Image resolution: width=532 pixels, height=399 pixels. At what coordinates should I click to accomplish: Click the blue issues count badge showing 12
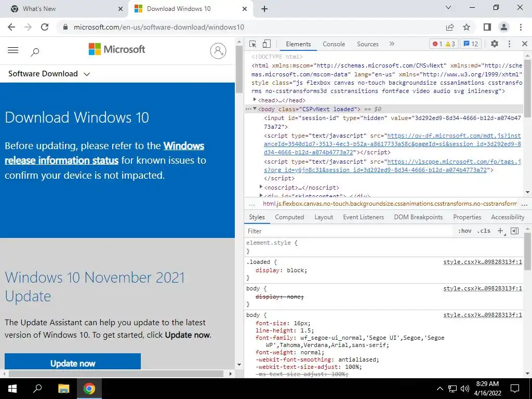click(471, 44)
